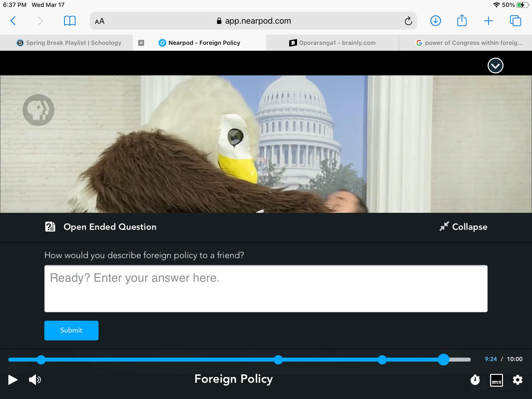The width and height of the screenshot is (532, 399).
Task: Switch to the Spring Break Playlist Schoology tab
Action: click(x=69, y=43)
